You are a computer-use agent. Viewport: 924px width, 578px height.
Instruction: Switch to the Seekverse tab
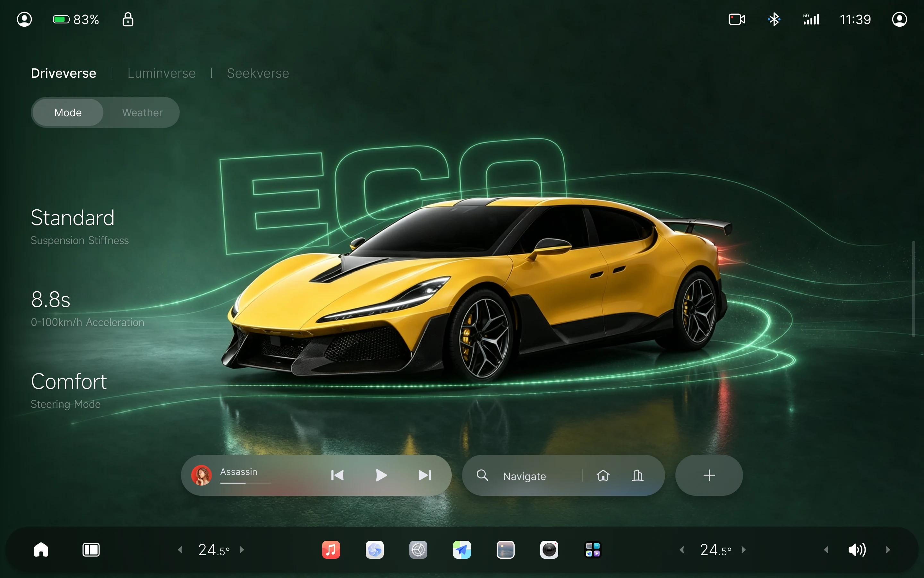coord(258,73)
